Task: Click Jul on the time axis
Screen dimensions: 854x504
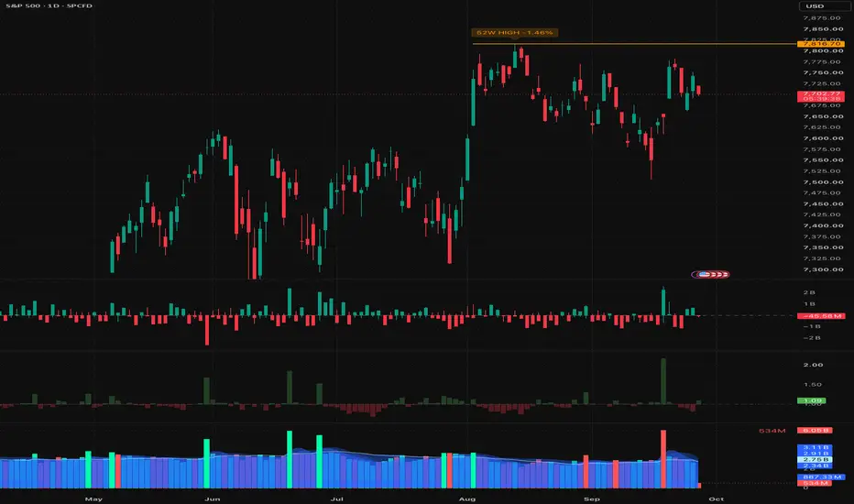Action: [x=336, y=499]
